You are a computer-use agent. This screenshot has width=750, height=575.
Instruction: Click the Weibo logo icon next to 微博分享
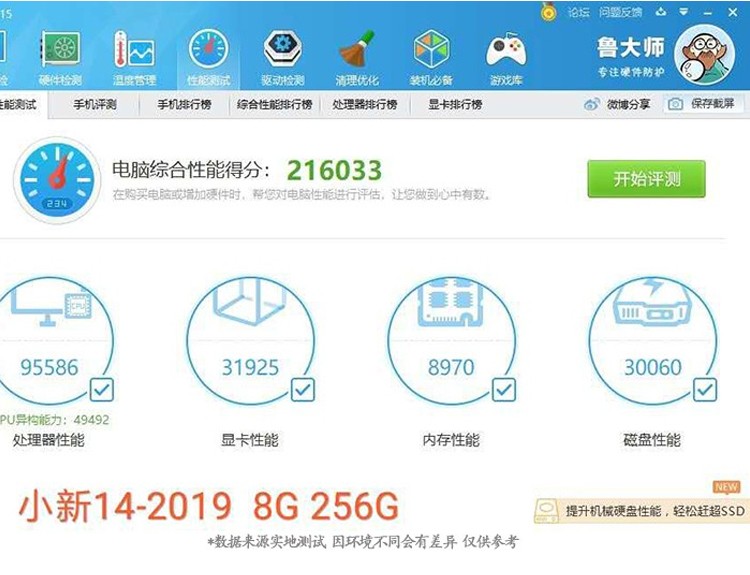point(592,104)
